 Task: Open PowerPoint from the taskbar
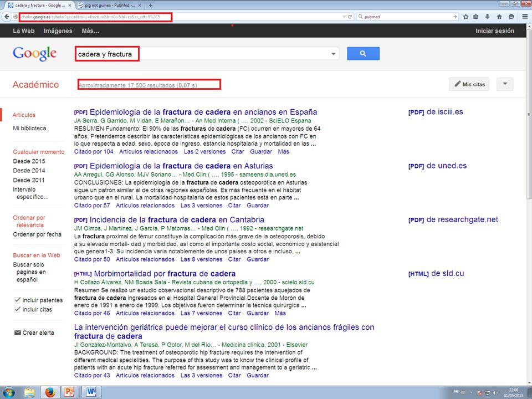tap(70, 392)
